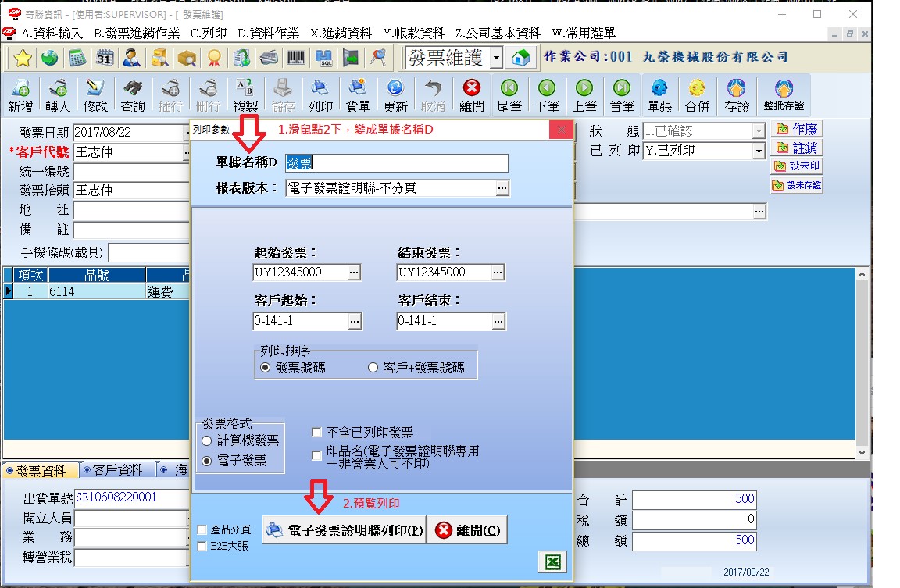Click the 新增 (Add) toolbar icon

20,94
